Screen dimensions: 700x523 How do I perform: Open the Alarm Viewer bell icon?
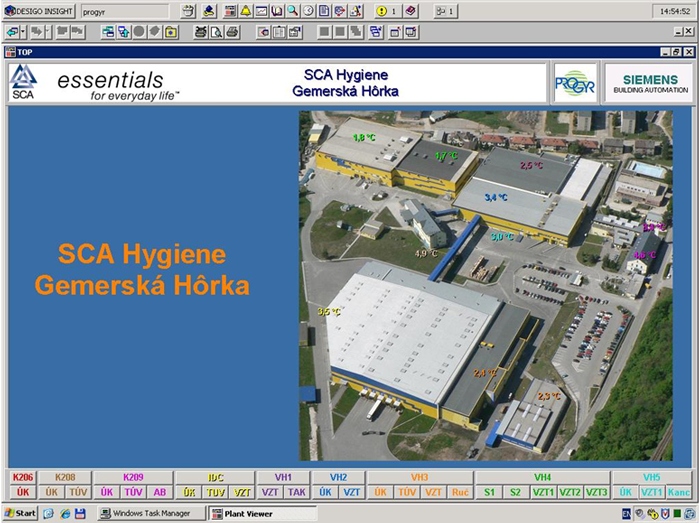246,11
